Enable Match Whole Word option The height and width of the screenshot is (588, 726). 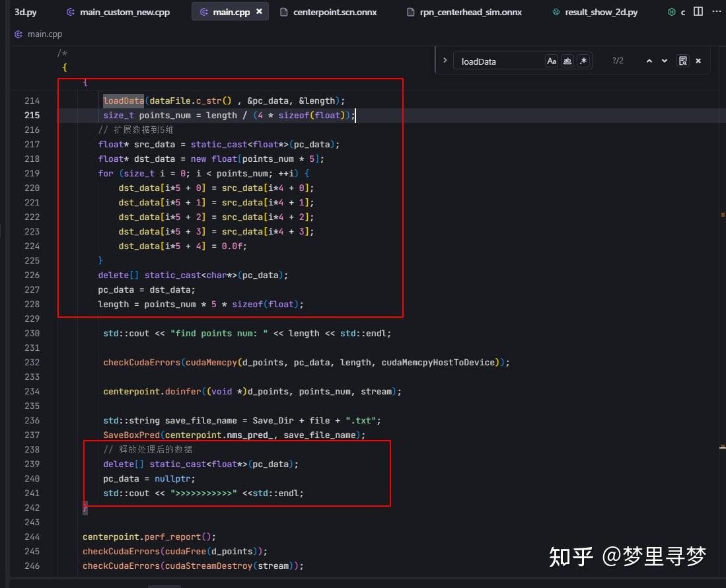(567, 61)
